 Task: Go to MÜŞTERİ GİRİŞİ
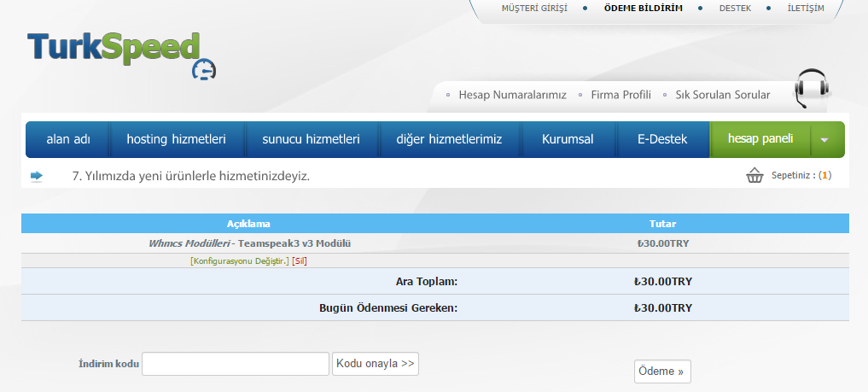(x=534, y=9)
